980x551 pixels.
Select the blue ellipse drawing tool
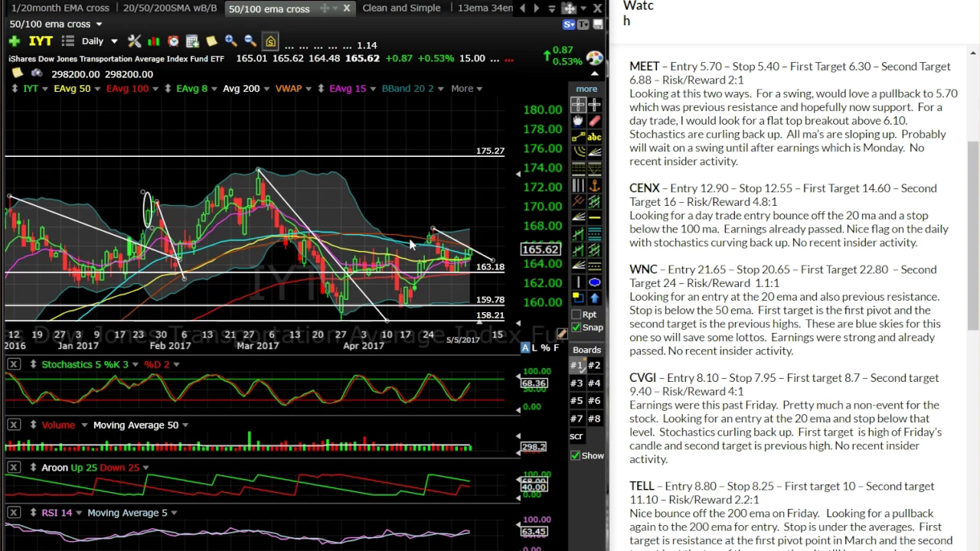(x=595, y=281)
